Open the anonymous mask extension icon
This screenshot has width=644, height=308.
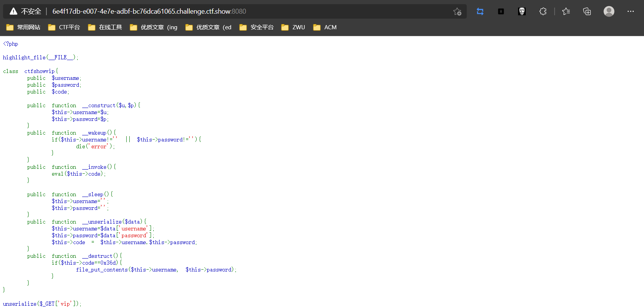[x=522, y=12]
